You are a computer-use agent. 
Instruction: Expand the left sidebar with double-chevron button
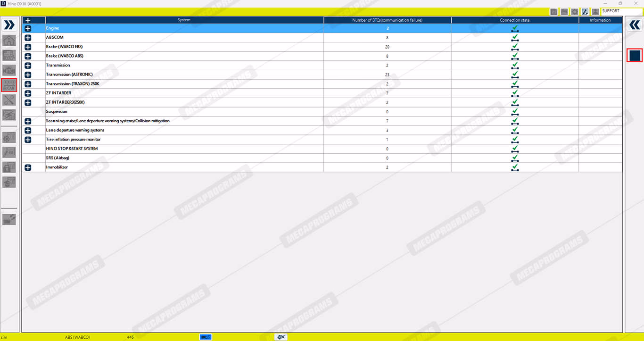[9, 25]
